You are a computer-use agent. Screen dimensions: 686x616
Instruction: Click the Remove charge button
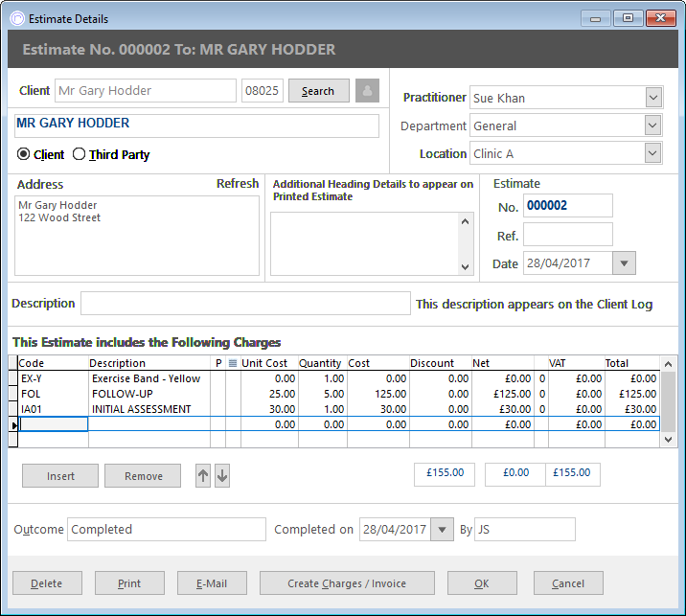(x=143, y=475)
